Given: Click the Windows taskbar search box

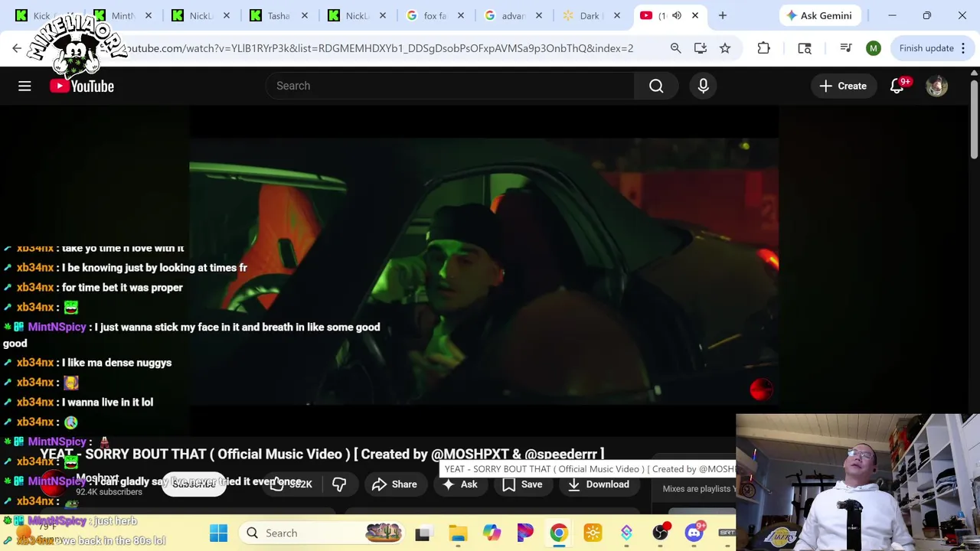Looking at the screenshot, I should (322, 533).
